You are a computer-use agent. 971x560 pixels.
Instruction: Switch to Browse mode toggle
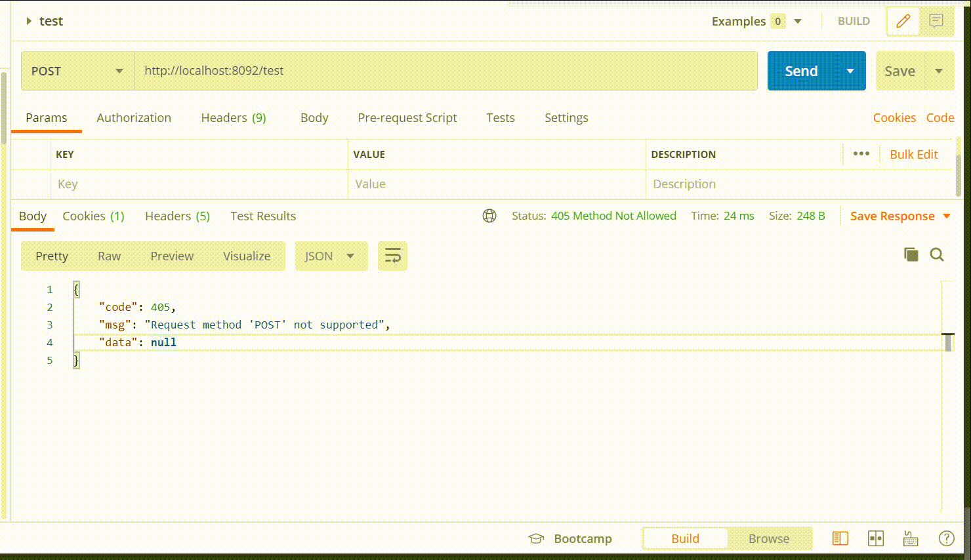coord(769,538)
